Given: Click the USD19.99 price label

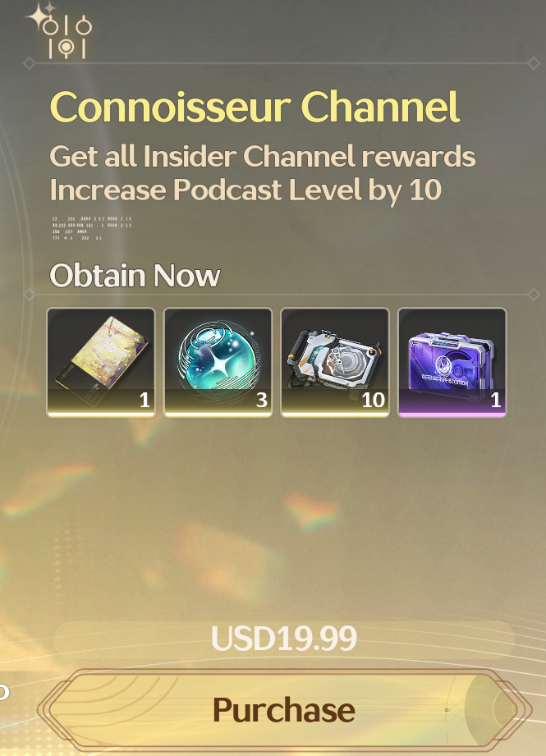Looking at the screenshot, I should coord(283,638).
